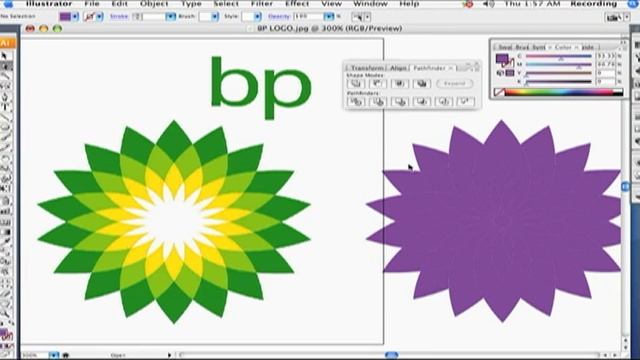The image size is (640, 360).
Task: Switch to the Symbols tab
Action: 539,47
